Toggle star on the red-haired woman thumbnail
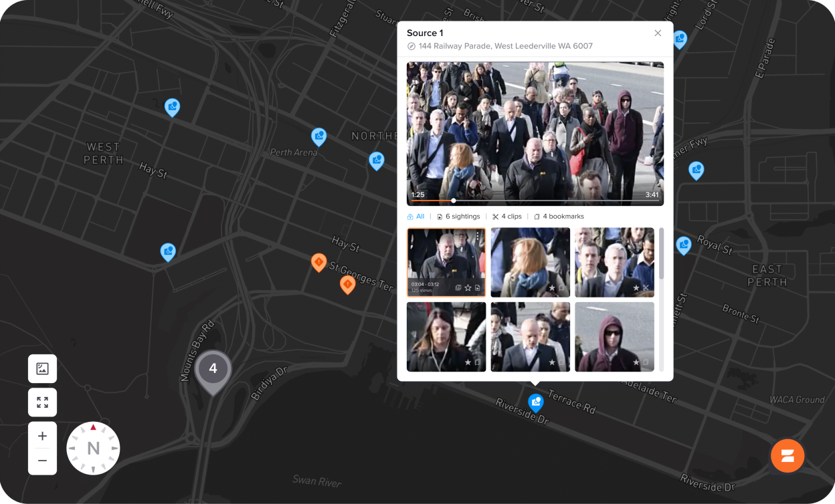 [552, 288]
